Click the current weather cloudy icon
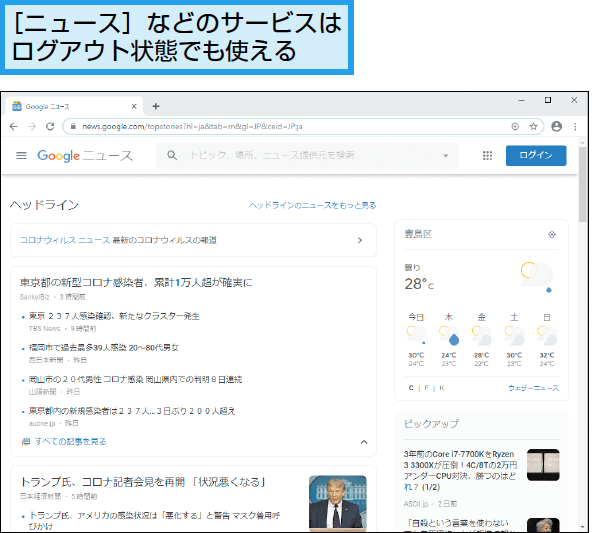 pos(537,277)
